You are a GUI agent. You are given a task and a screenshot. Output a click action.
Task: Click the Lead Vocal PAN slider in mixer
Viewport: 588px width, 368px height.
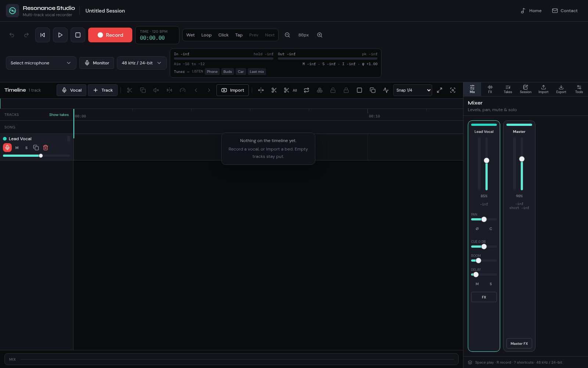[484, 219]
